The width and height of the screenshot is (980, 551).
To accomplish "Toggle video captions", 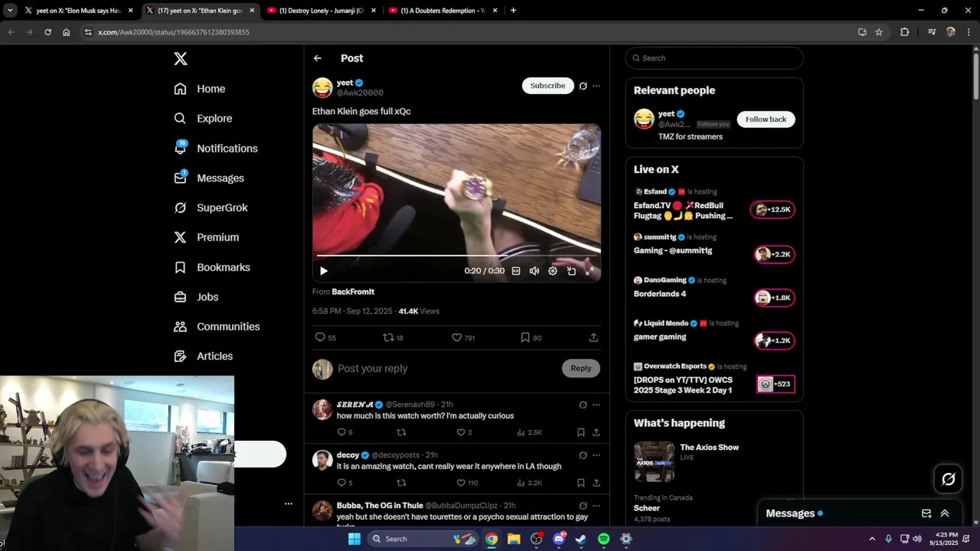I will tap(516, 271).
